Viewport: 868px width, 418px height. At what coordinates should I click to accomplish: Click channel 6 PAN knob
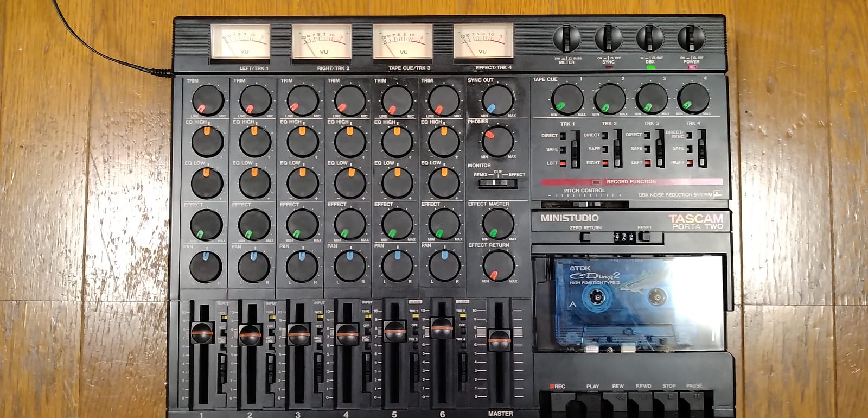click(444, 266)
